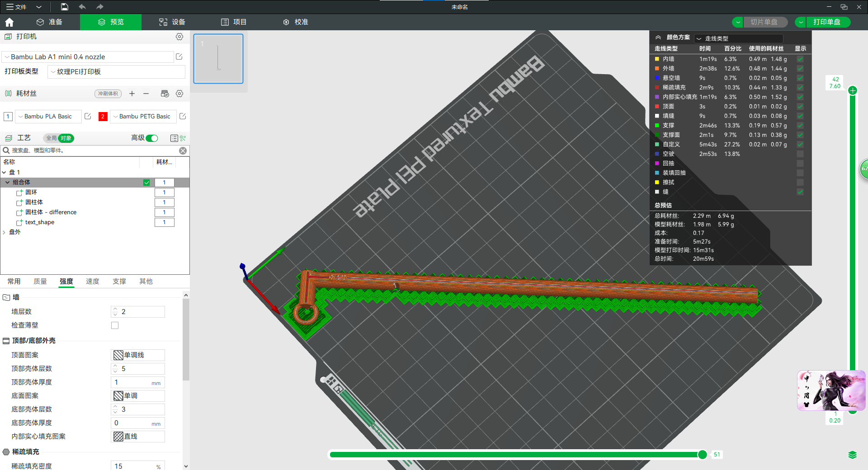Open the 打印板类型 plate type dropdown
Viewport: 868px width, 470px height.
coord(117,72)
